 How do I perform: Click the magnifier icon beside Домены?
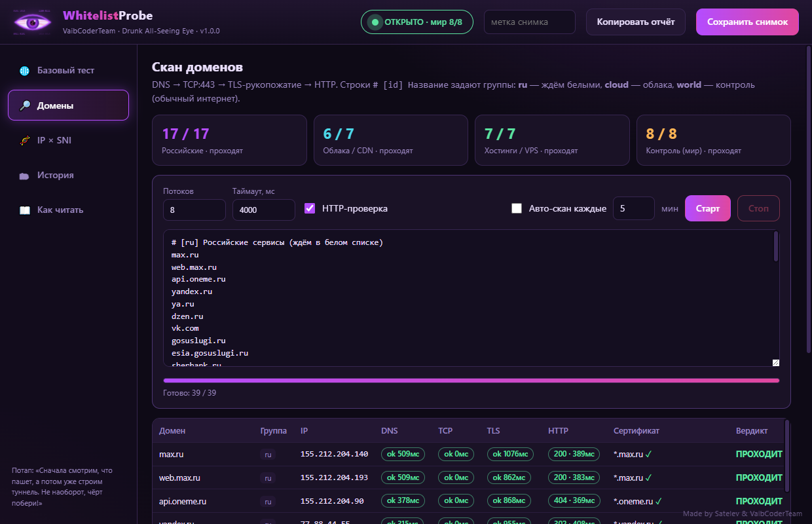24,105
